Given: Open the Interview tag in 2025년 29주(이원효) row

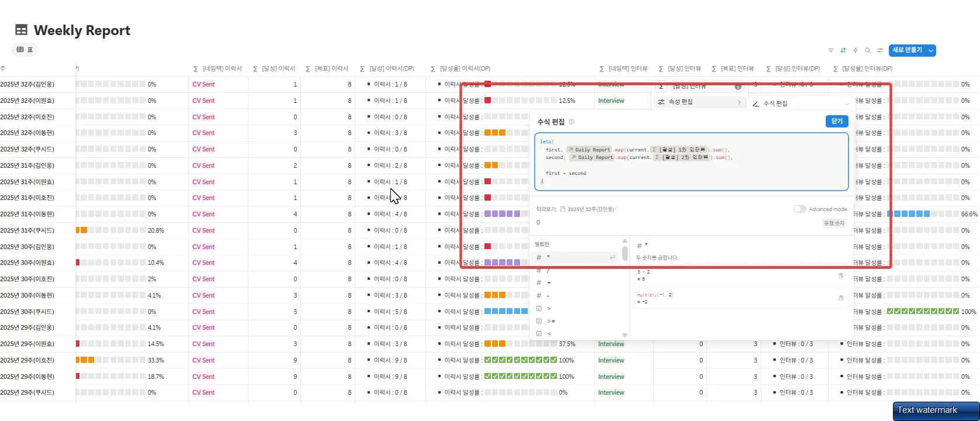Looking at the screenshot, I should (611, 344).
